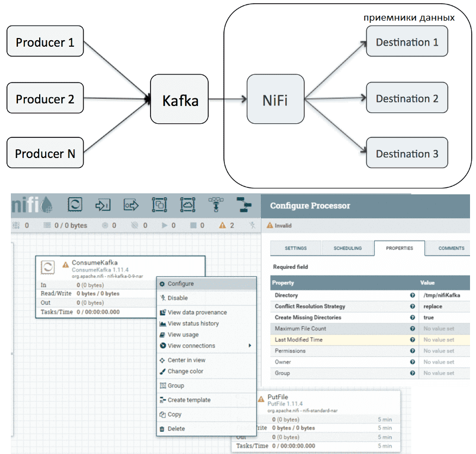Click No value set for Owner
The height and width of the screenshot is (454, 476).
click(x=439, y=362)
